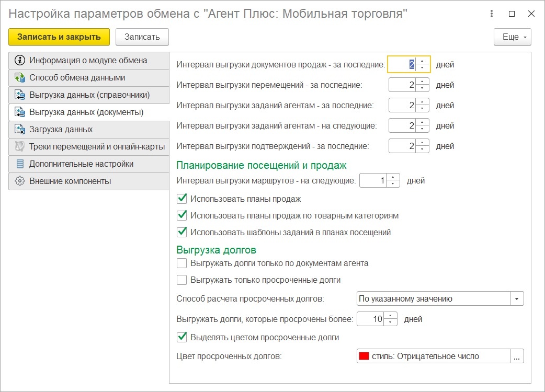
Task: Click подтверждений interval value field
Action: 402,146
